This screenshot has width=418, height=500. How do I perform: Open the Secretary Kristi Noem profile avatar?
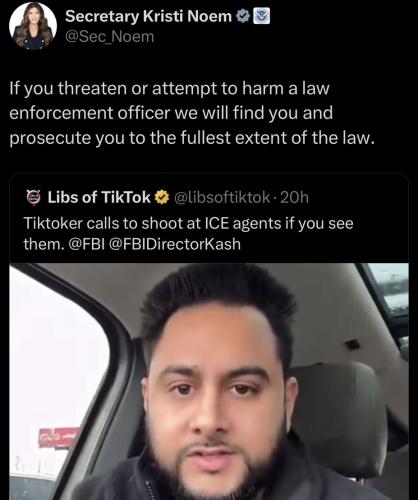coord(33,26)
